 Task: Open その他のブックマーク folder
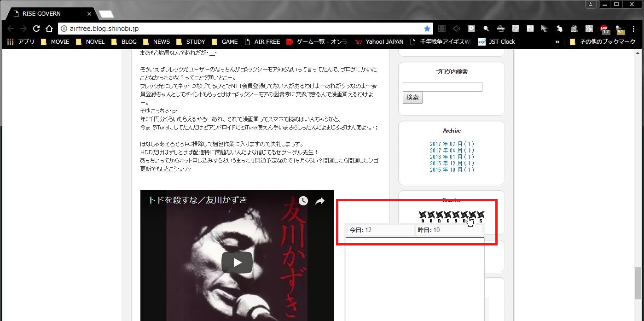[x=602, y=41]
